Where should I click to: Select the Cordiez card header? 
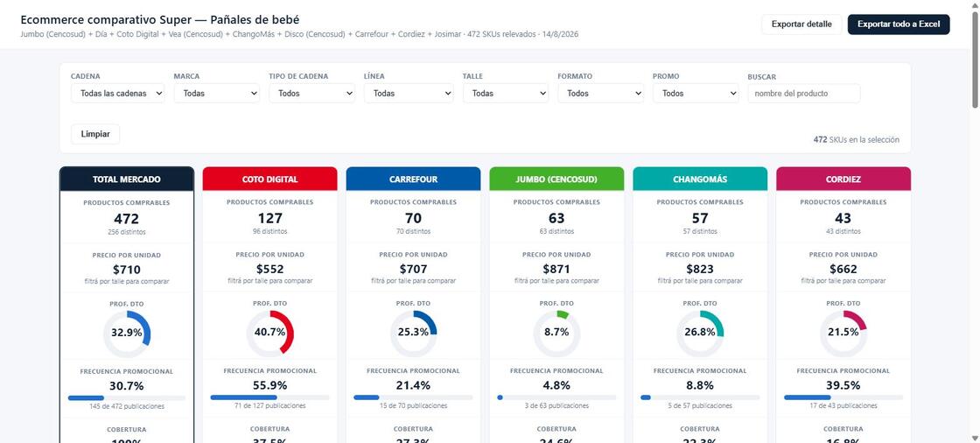coord(843,179)
